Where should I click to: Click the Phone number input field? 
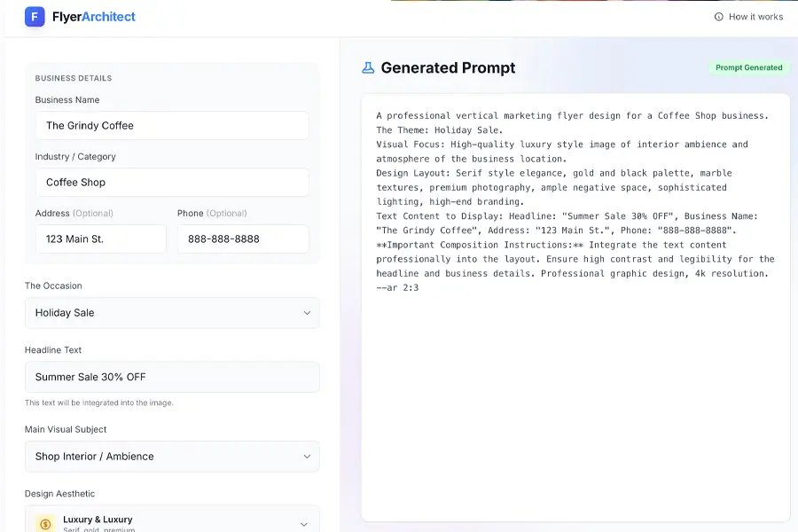click(243, 239)
